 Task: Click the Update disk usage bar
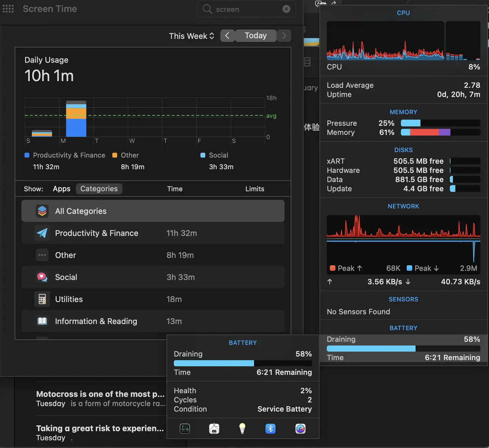click(465, 189)
